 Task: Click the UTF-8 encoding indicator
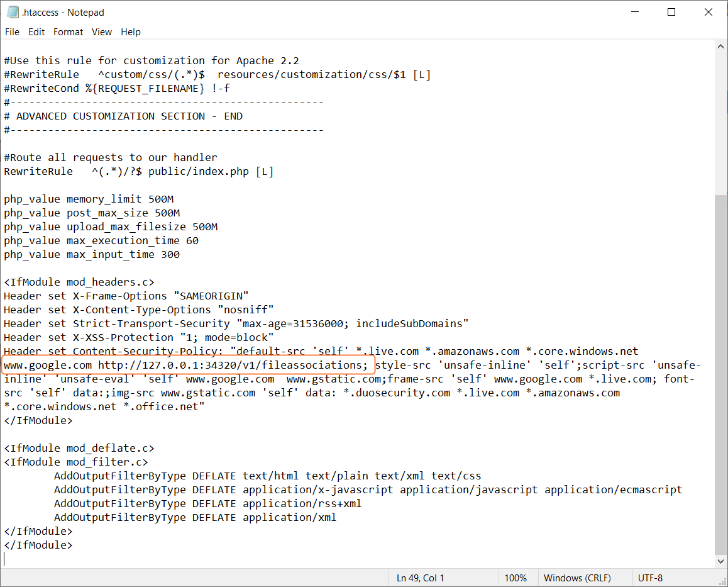650,578
